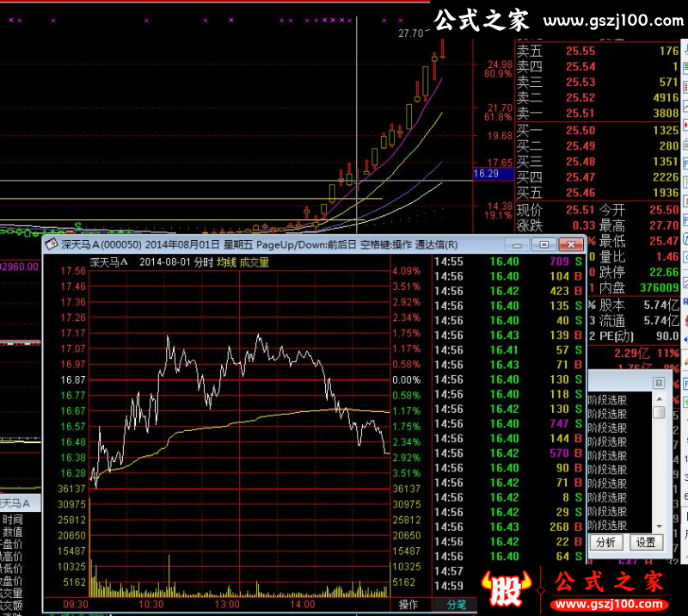Screen dimensions: 688x616
Task: Click the 卖四 25.54 order book row
Action: click(x=598, y=67)
